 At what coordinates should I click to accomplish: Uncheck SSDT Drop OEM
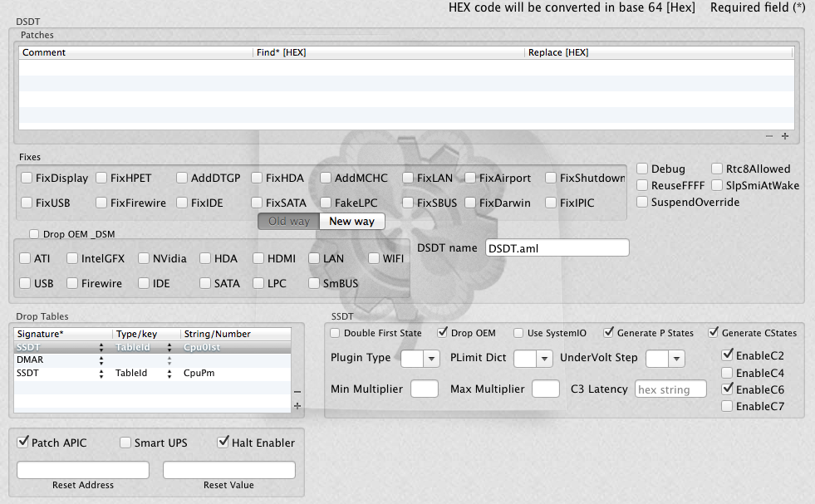click(x=442, y=332)
